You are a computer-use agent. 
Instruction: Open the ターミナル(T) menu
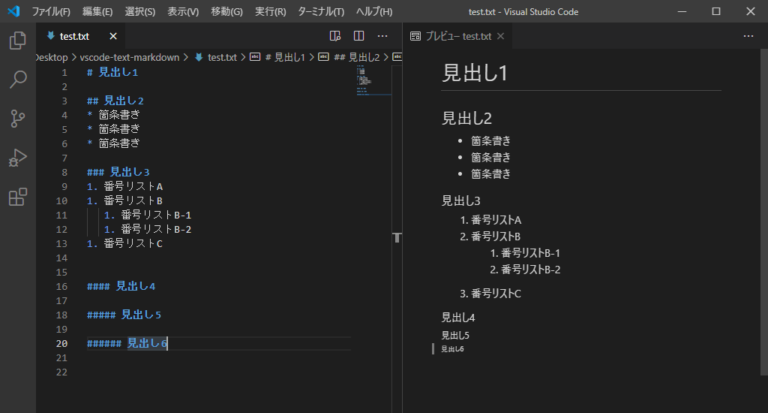coord(321,11)
